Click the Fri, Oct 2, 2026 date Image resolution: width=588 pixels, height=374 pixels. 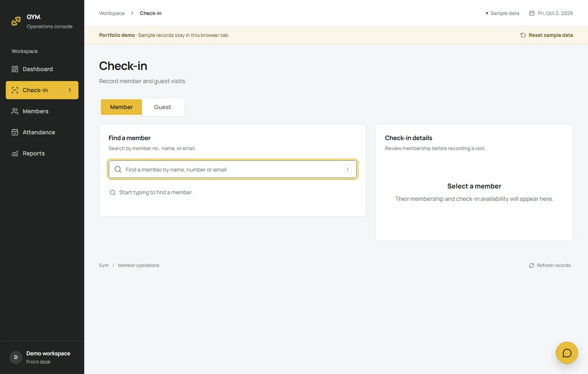(x=555, y=13)
